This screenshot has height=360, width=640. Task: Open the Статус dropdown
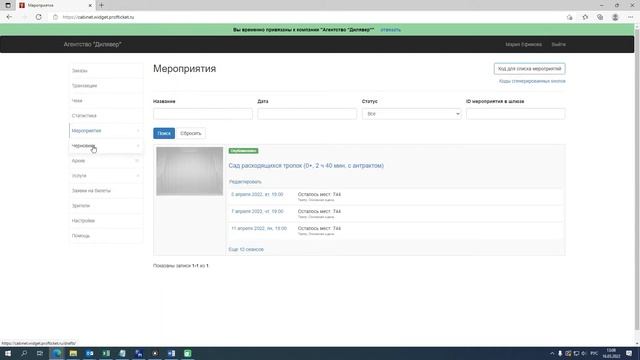point(411,114)
